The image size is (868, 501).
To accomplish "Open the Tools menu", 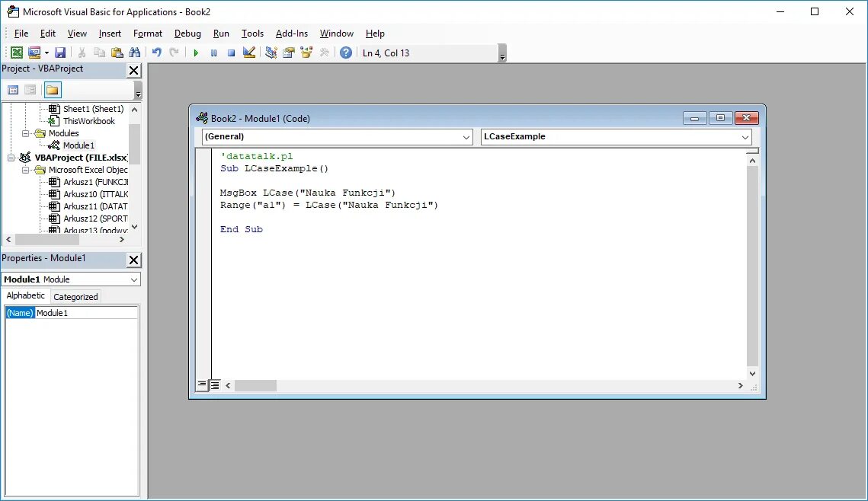I will coord(252,34).
